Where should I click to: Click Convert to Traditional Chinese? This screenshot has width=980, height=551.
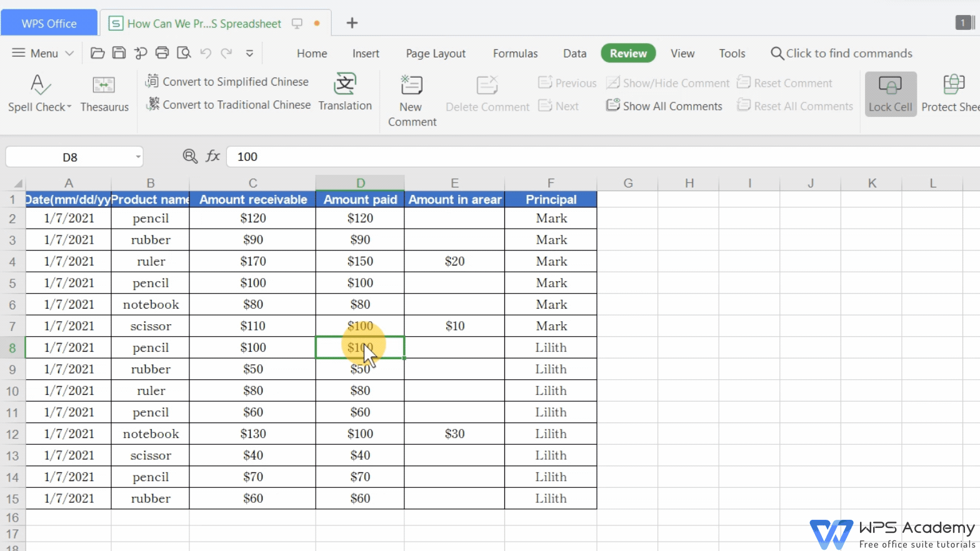click(x=227, y=105)
